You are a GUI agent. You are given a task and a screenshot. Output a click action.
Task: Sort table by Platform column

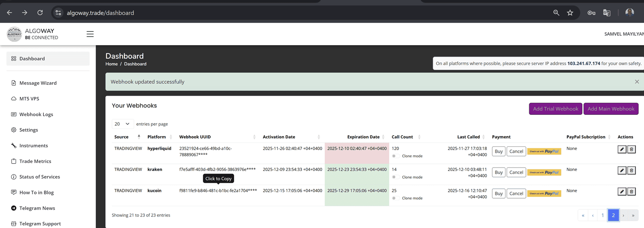(160, 137)
